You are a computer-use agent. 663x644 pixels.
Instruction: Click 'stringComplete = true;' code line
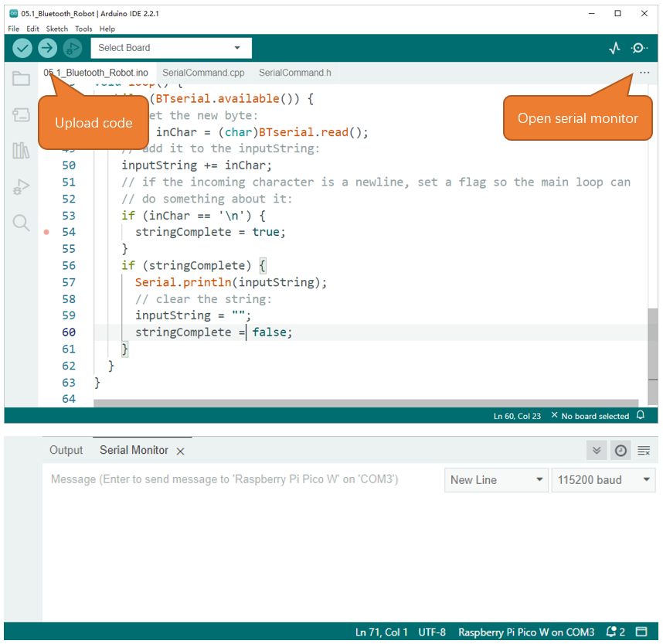[210, 232]
